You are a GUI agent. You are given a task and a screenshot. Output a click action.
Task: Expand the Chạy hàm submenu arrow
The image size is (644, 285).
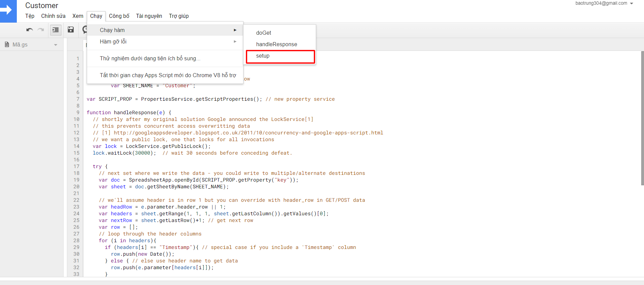point(235,30)
